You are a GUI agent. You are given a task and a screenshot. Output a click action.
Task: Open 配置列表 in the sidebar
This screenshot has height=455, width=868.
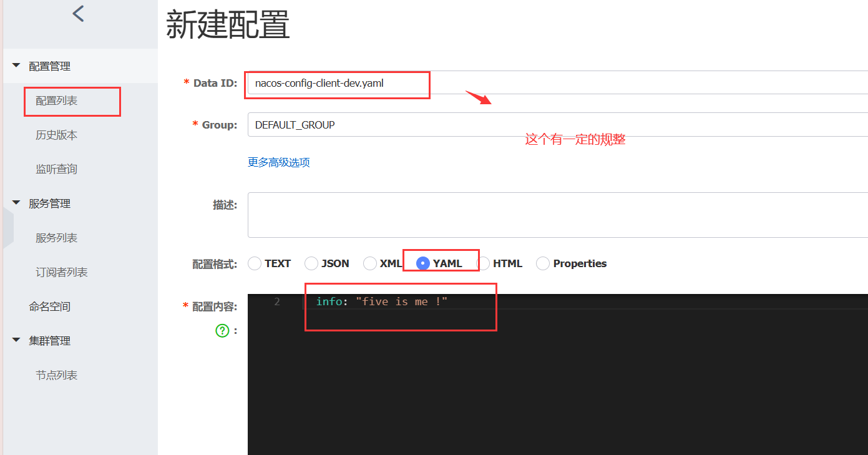(57, 100)
